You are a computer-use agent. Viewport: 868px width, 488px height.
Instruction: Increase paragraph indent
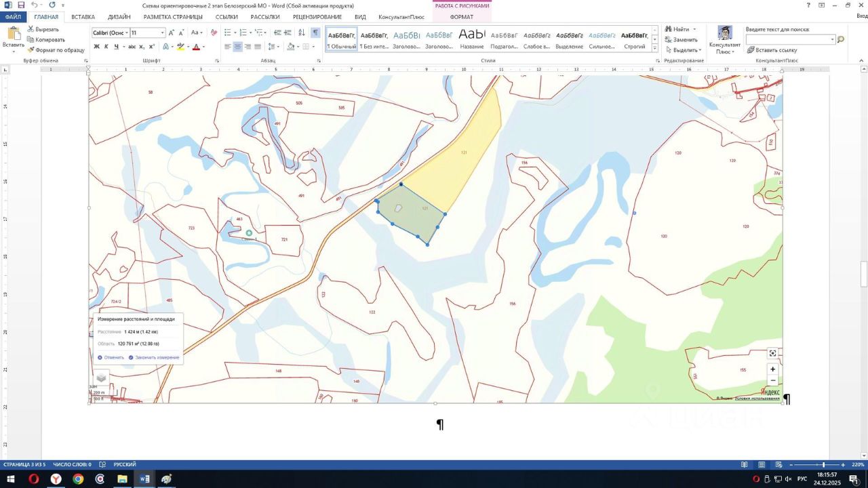pos(288,33)
